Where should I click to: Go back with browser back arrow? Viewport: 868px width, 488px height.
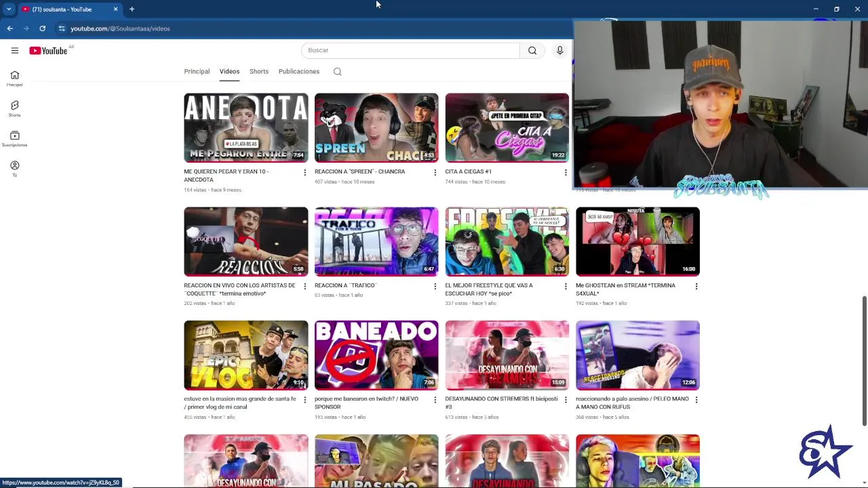coord(9,28)
